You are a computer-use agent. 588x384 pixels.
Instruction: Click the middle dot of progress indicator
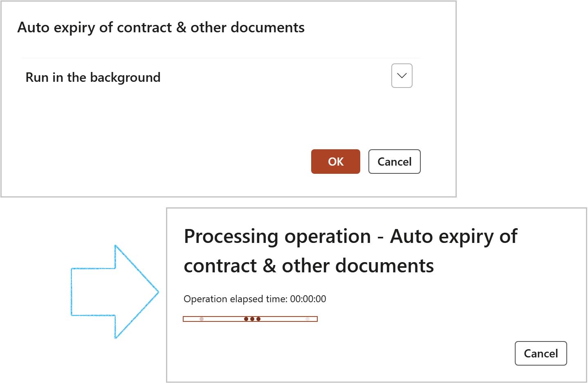(x=252, y=319)
